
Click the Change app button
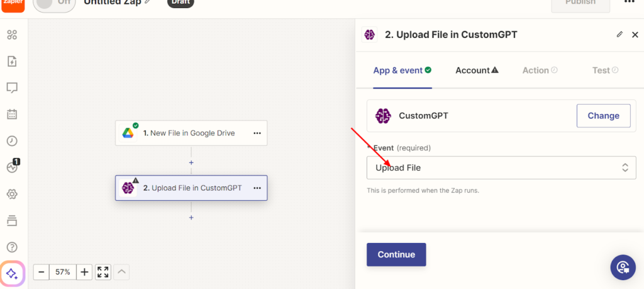603,116
